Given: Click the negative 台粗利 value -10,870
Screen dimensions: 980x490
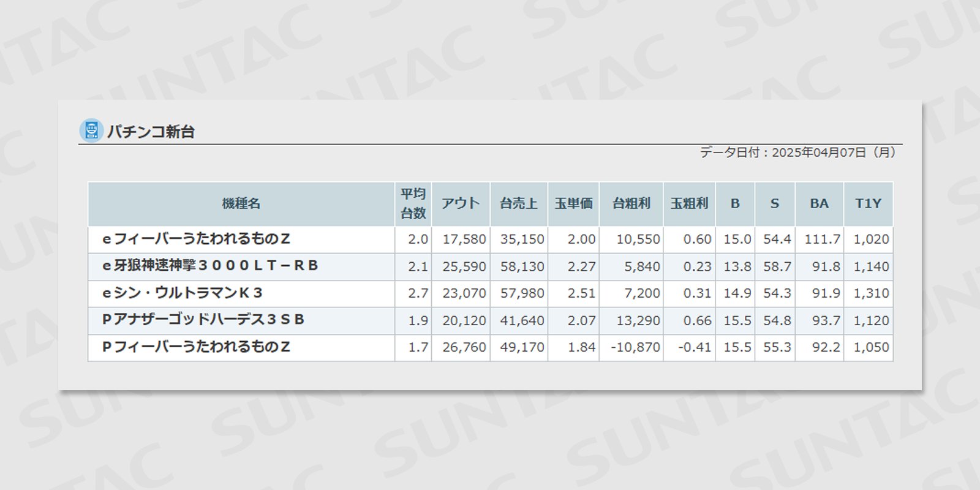Looking at the screenshot, I should tap(636, 347).
